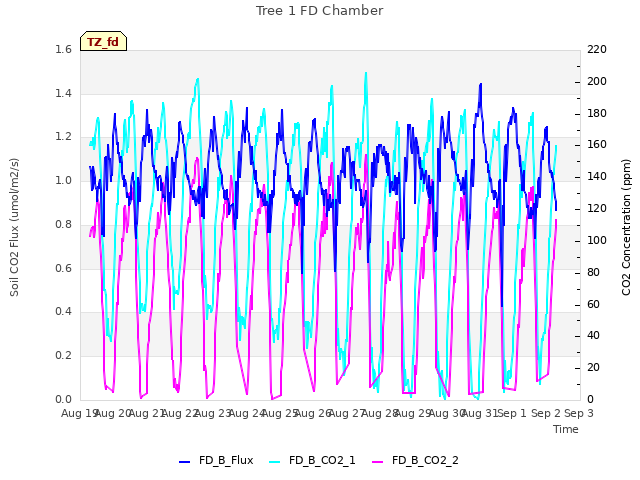
Task: Click the 100 right axis tick label
Action: (597, 240)
